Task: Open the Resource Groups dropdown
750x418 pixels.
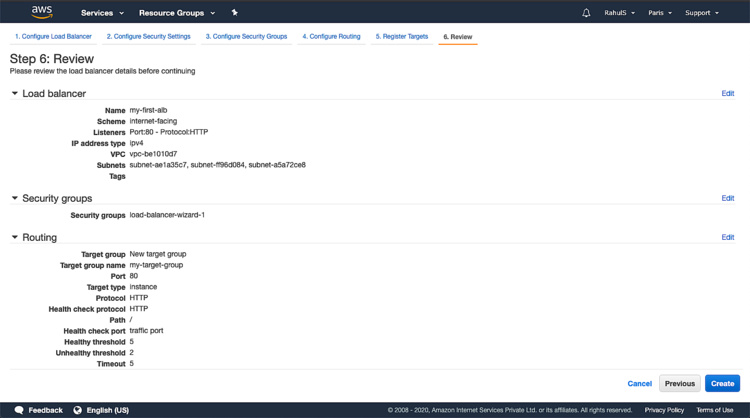Action: click(177, 13)
